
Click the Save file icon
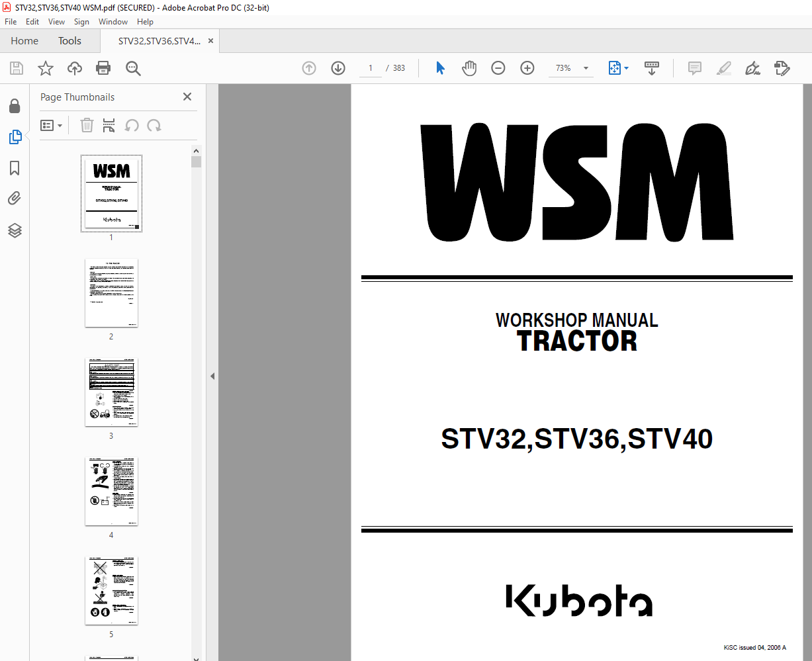(x=17, y=68)
